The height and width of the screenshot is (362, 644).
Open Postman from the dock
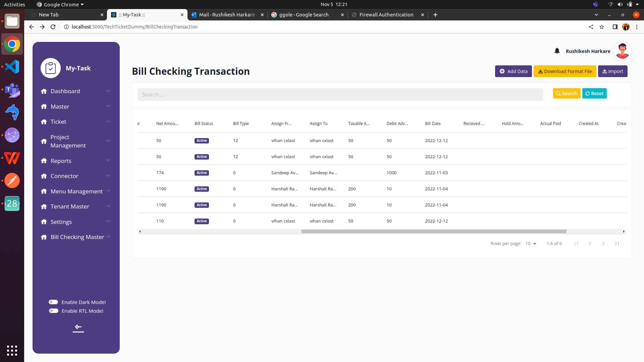coord(12,181)
